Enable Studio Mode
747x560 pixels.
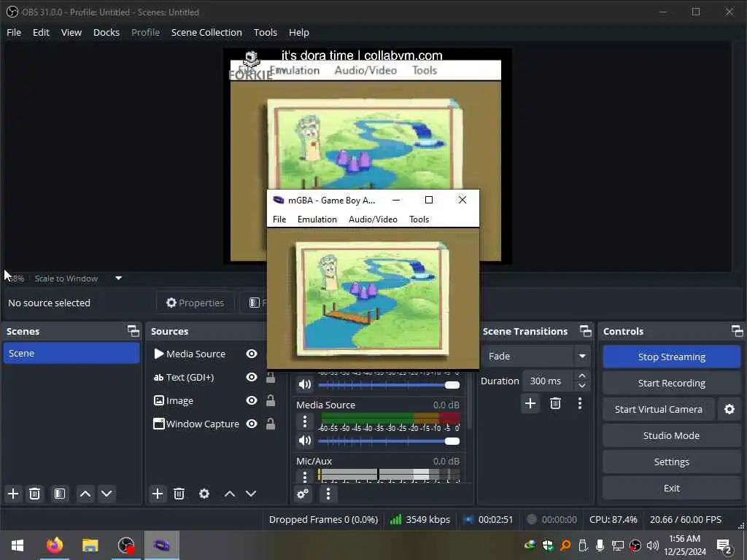672,436
